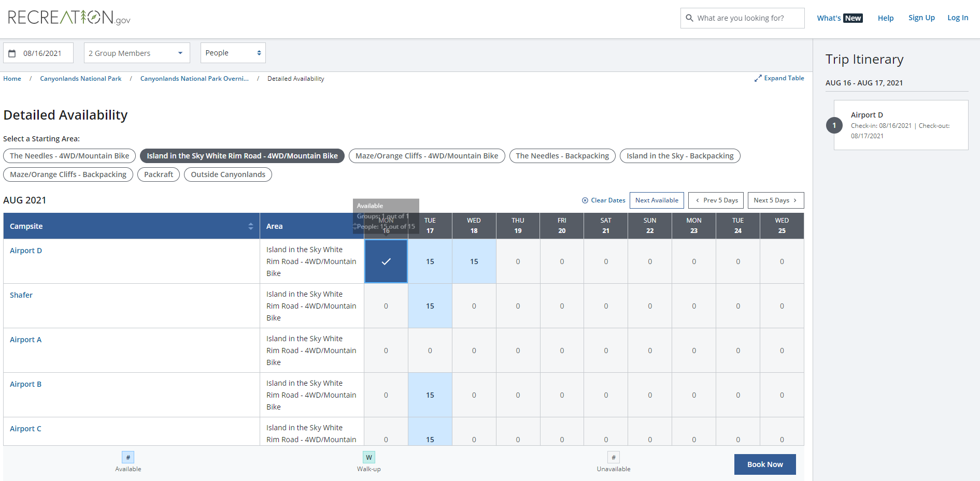Click the Walk-up legend swatch
The width and height of the screenshot is (980, 481).
[x=368, y=457]
